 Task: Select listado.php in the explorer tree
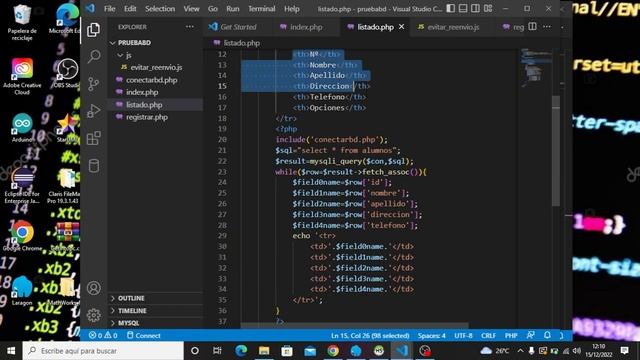[155, 105]
